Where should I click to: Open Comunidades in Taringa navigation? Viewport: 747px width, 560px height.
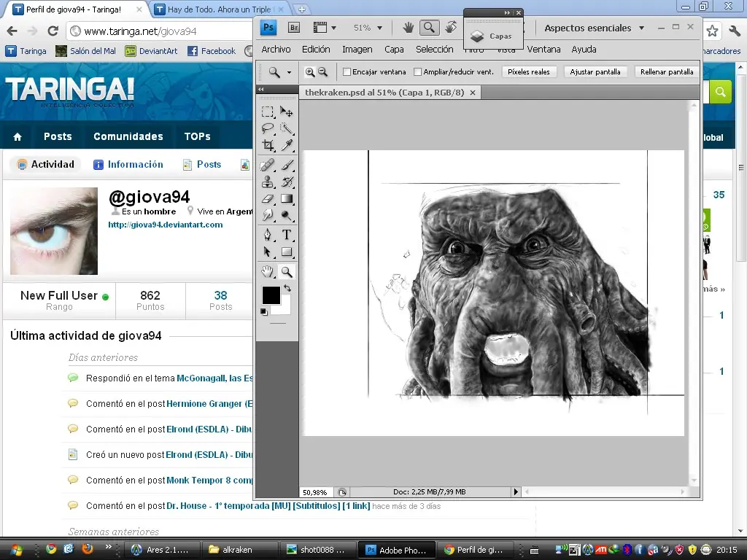point(128,136)
